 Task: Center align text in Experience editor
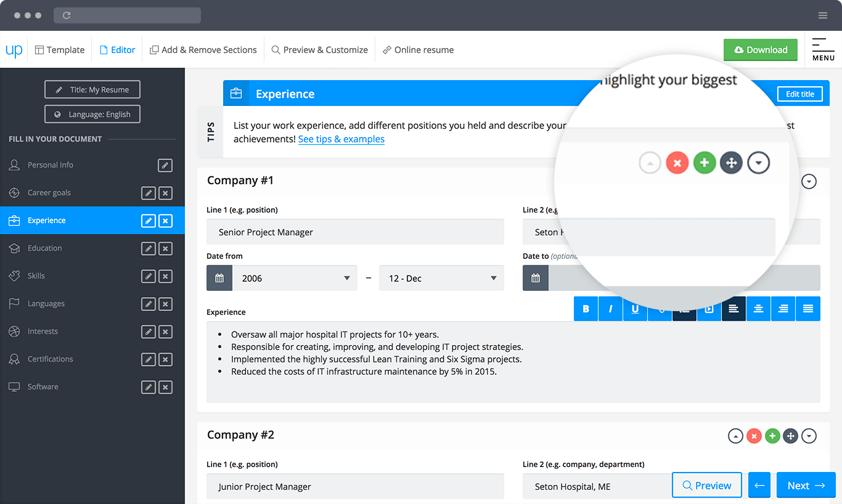tap(758, 309)
